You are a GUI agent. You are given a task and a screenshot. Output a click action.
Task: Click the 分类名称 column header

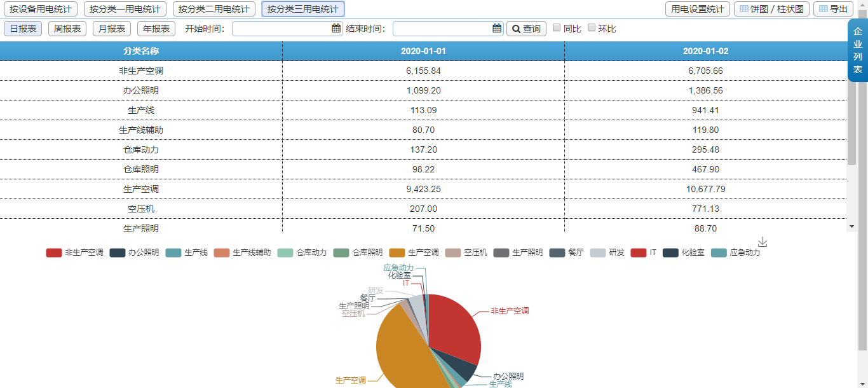141,51
